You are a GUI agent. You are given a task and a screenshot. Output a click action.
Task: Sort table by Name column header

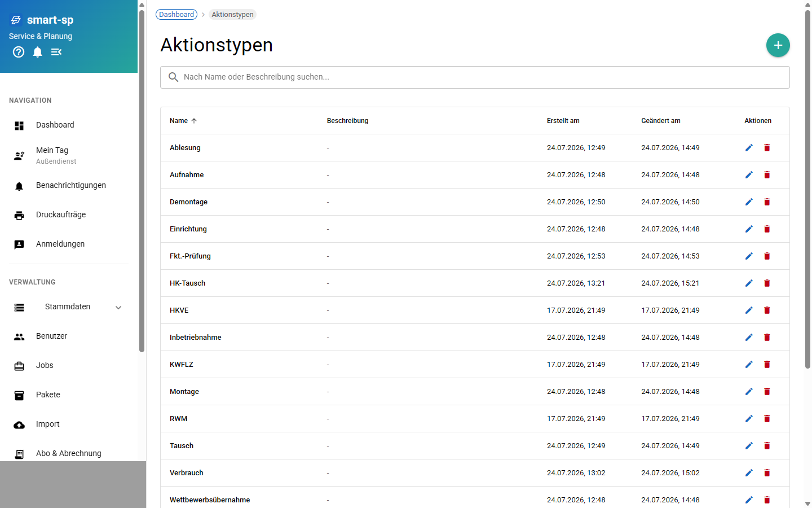183,121
